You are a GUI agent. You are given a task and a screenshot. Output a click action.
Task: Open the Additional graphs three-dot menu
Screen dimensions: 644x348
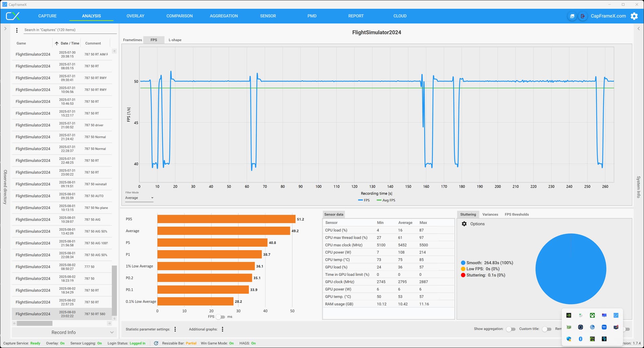point(222,329)
